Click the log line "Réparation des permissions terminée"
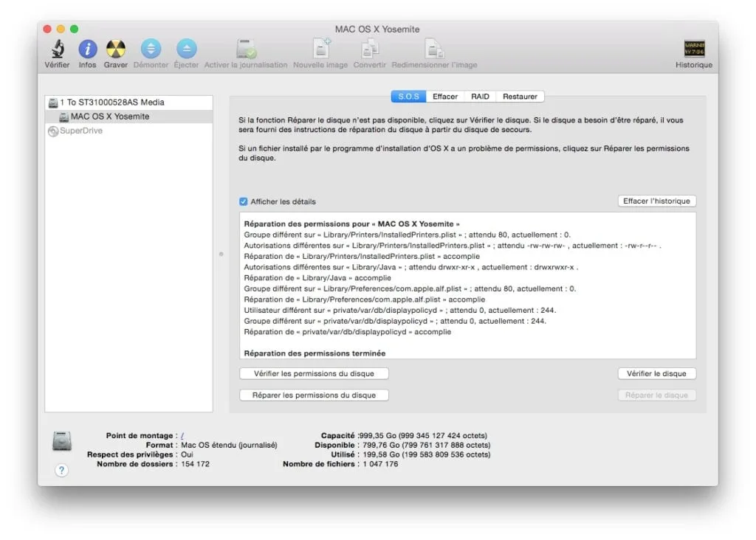The width and height of the screenshot is (756, 540). (315, 353)
